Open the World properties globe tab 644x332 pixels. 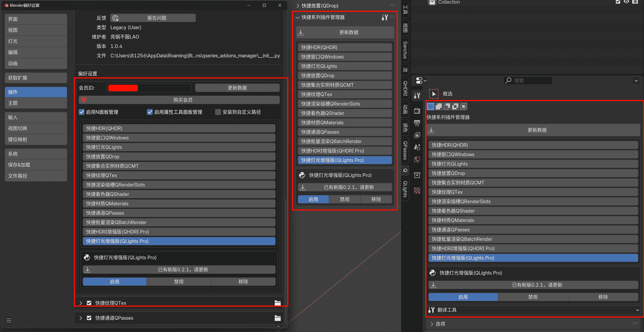pyautogui.click(x=417, y=159)
